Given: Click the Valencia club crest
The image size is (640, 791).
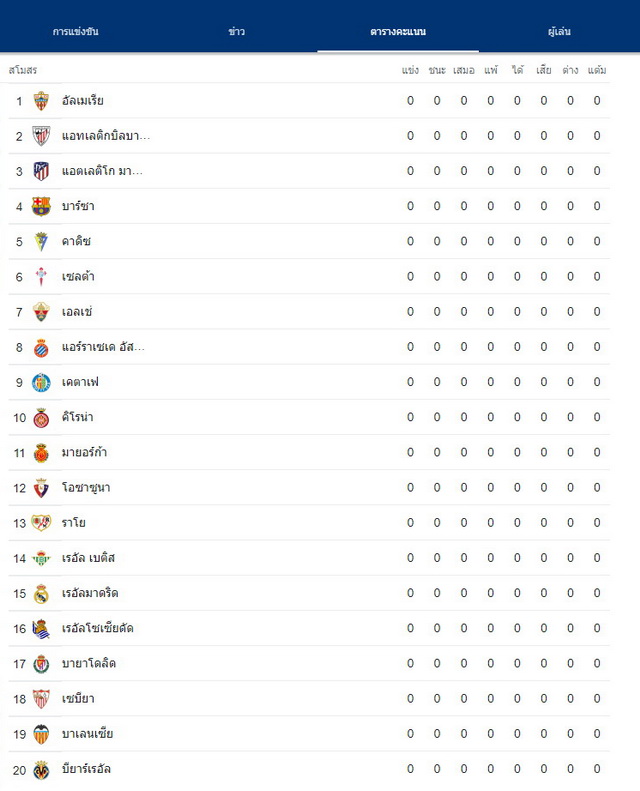Looking at the screenshot, I should 41,734.
